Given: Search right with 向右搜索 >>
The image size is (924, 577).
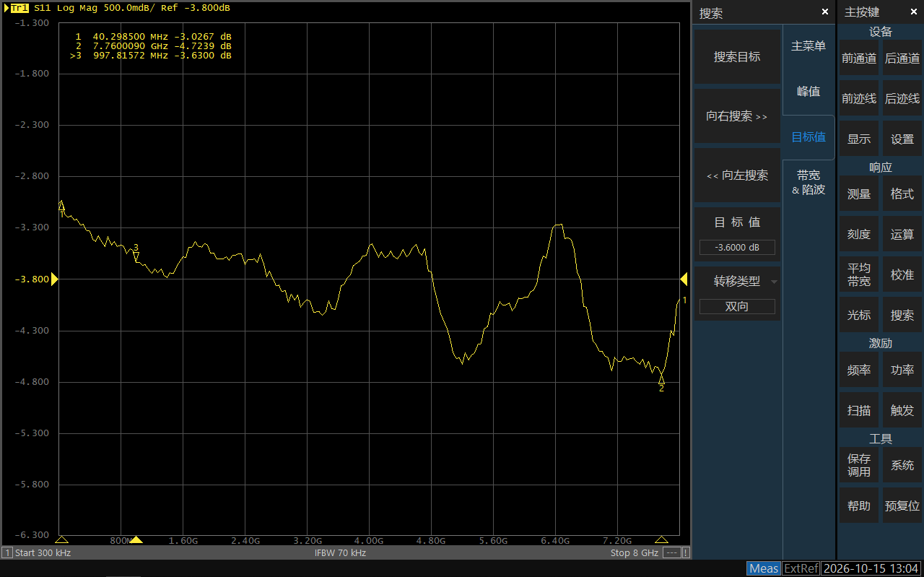Looking at the screenshot, I should coord(737,116).
